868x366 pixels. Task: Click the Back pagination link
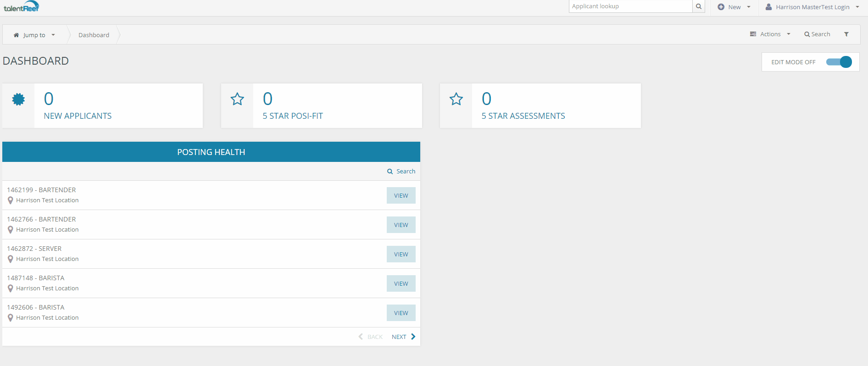click(x=371, y=337)
